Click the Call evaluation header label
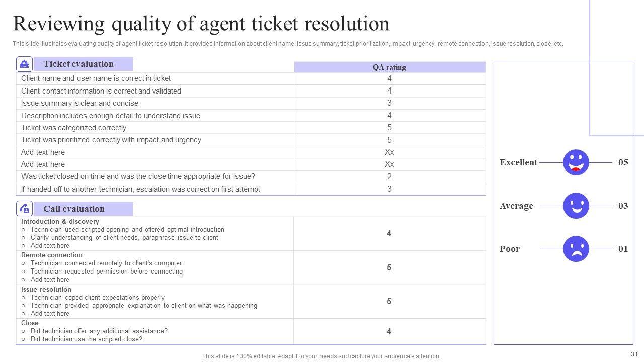The width and height of the screenshot is (644, 362). click(74, 209)
